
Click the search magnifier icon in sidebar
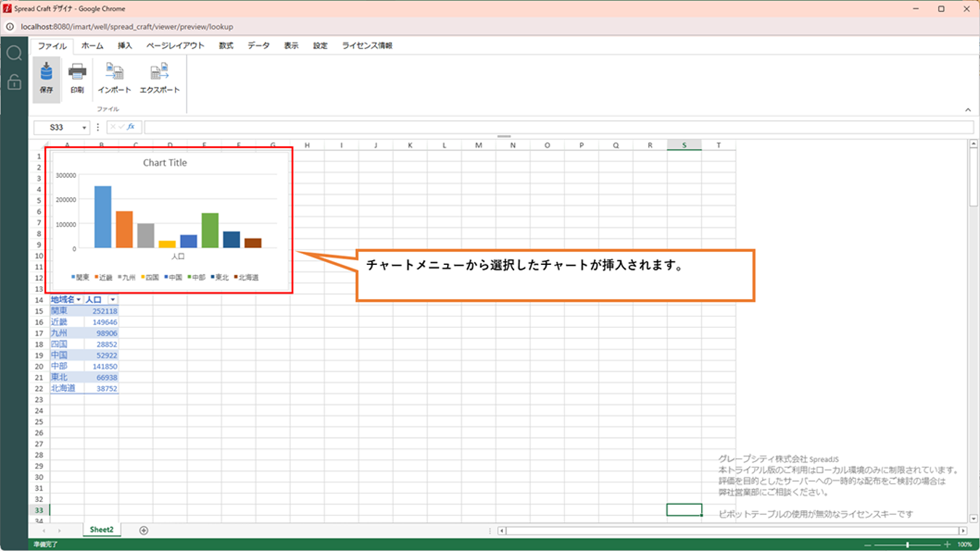(14, 54)
